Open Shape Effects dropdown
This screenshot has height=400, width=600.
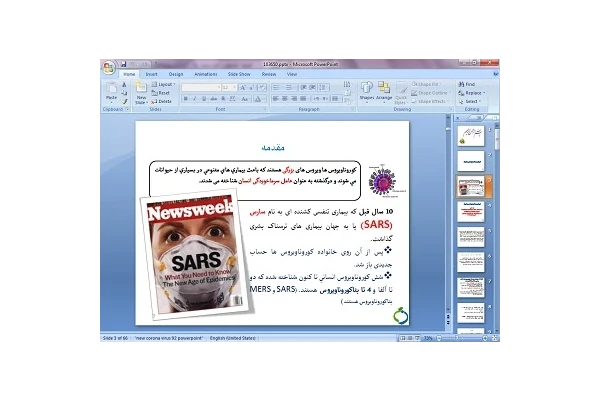tap(430, 101)
